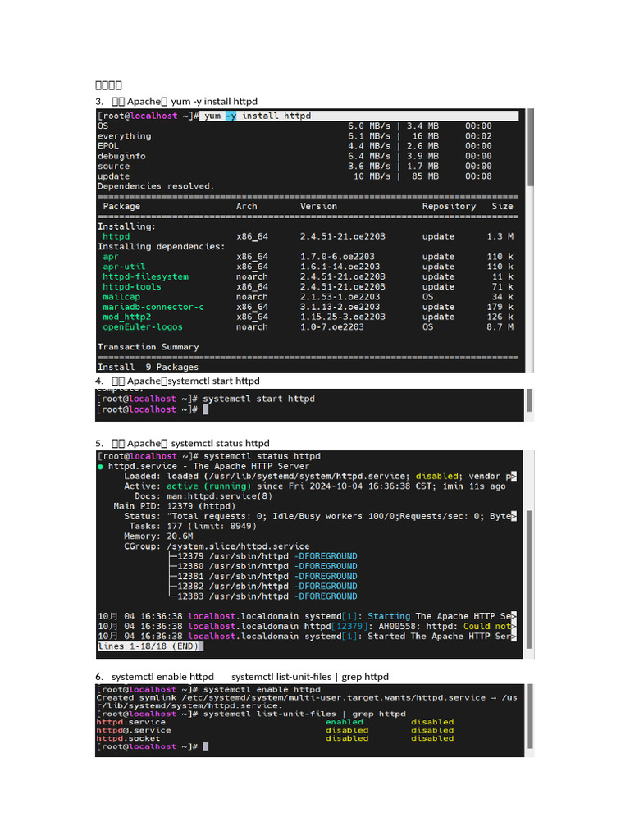Click the 'everything' repository line

tap(294, 136)
